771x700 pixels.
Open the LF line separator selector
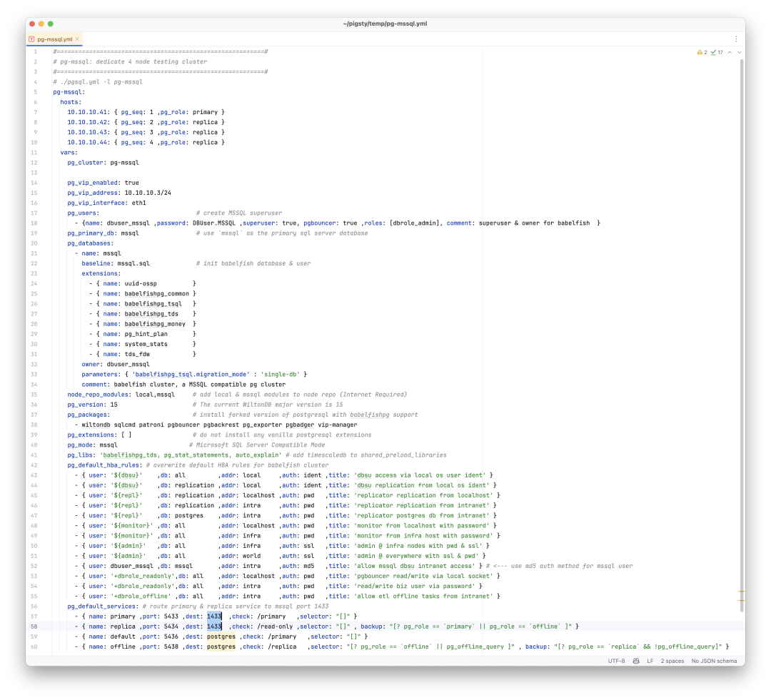[x=650, y=661]
